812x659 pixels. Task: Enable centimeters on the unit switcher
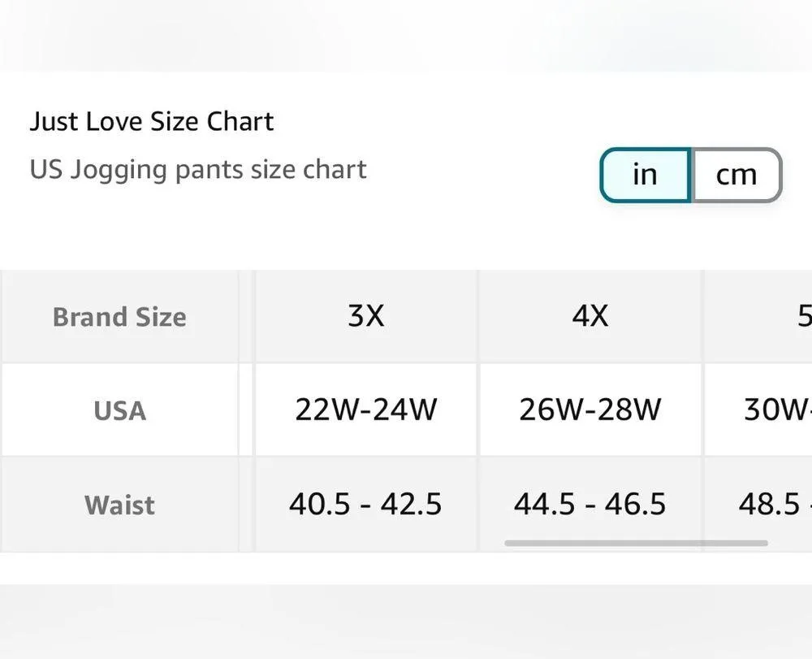pos(737,174)
